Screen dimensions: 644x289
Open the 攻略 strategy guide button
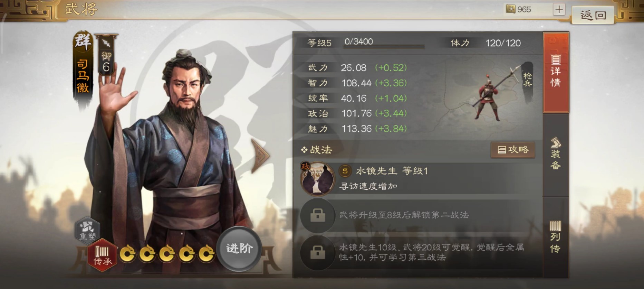(x=513, y=150)
